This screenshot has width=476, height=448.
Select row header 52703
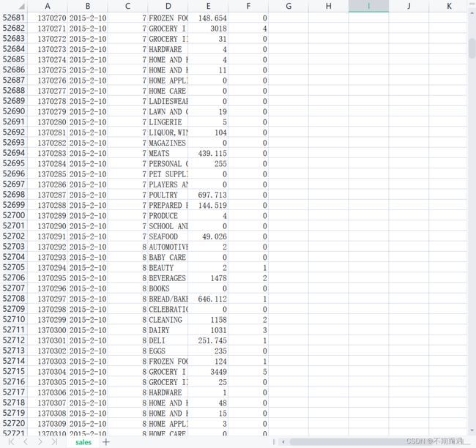14,247
